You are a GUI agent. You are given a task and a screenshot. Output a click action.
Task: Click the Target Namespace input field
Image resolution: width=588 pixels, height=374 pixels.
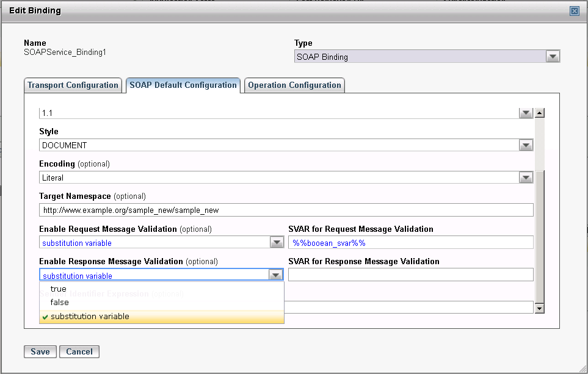(286, 210)
